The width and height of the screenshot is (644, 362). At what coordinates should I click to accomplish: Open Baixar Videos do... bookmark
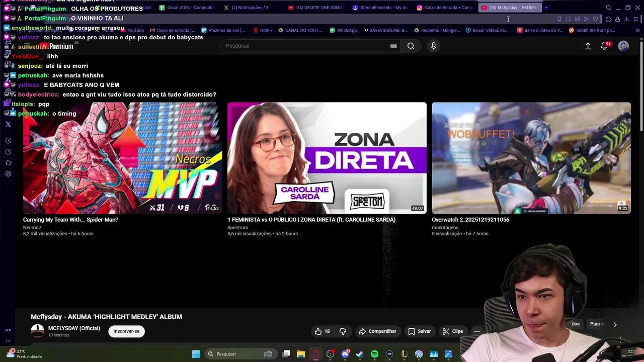[x=487, y=30]
